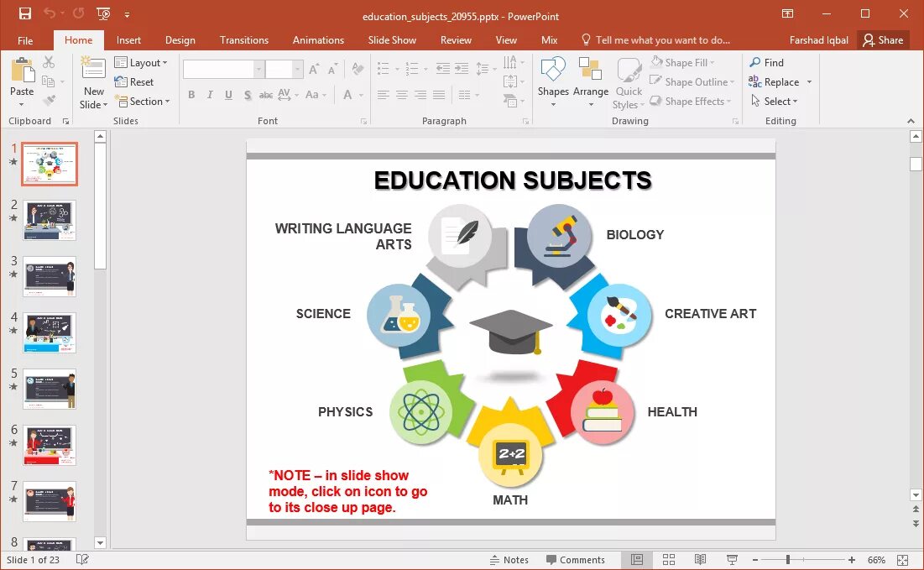The image size is (924, 570).
Task: Click the New Slide icon
Action: (93, 68)
